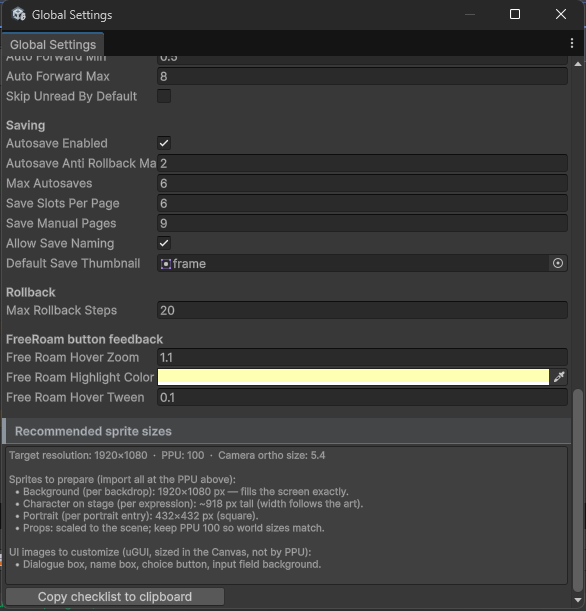Click the Target resolution 1920×1080 line
Viewport: 586px width, 611px height.
pos(167,455)
